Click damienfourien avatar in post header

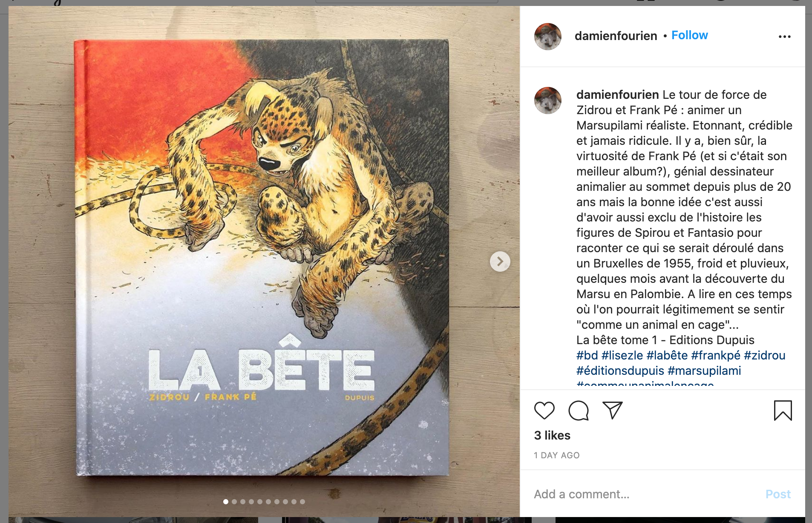coord(547,37)
